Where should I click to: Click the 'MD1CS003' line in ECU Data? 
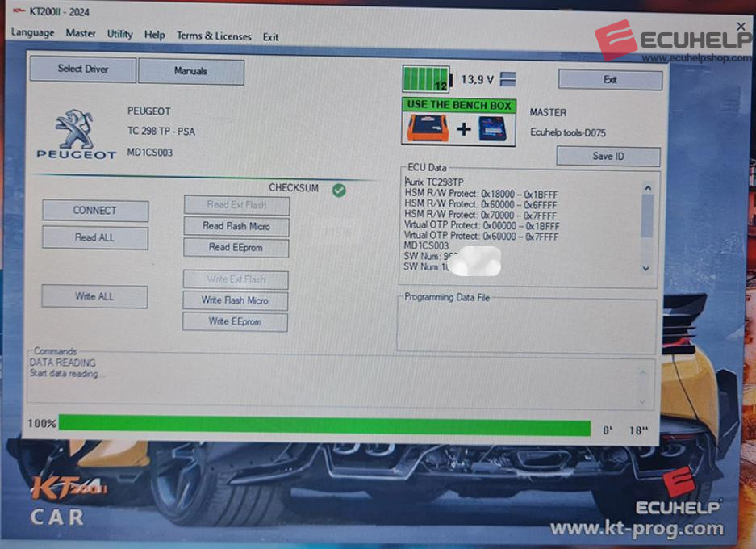coord(426,245)
